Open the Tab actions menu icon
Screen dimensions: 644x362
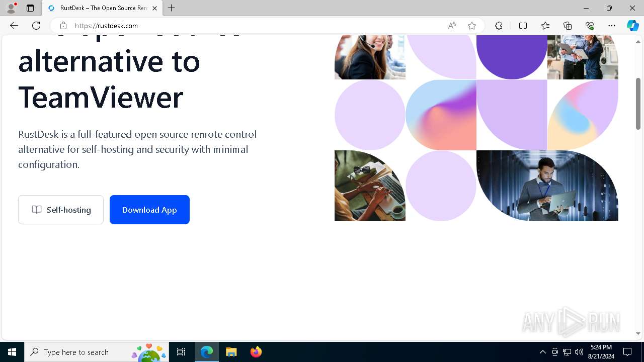(30, 8)
